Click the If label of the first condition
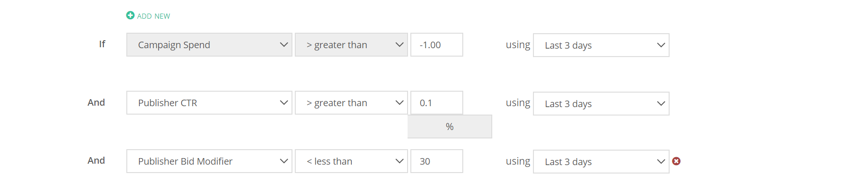 (x=102, y=44)
